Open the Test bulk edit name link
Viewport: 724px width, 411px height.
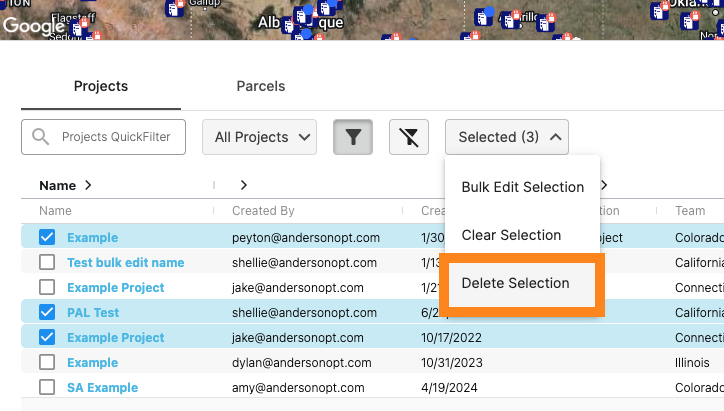click(x=126, y=262)
